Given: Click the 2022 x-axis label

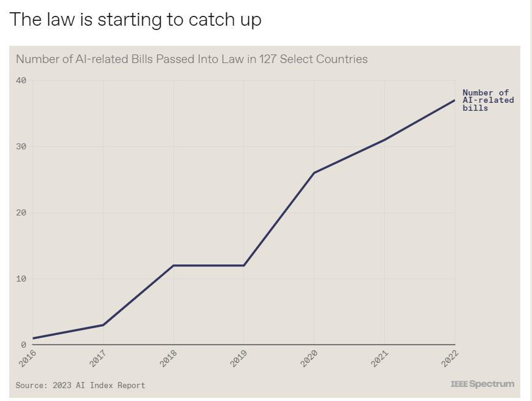Looking at the screenshot, I should click(x=450, y=358).
